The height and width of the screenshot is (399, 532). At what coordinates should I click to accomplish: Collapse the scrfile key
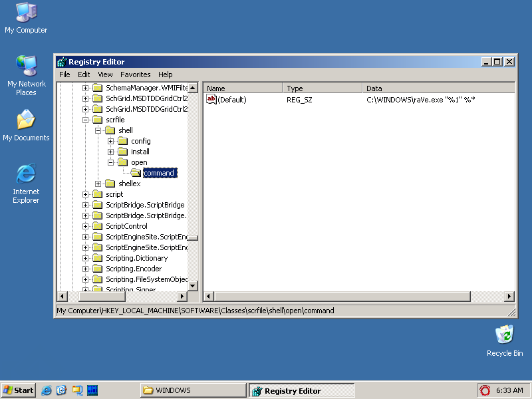pos(86,120)
